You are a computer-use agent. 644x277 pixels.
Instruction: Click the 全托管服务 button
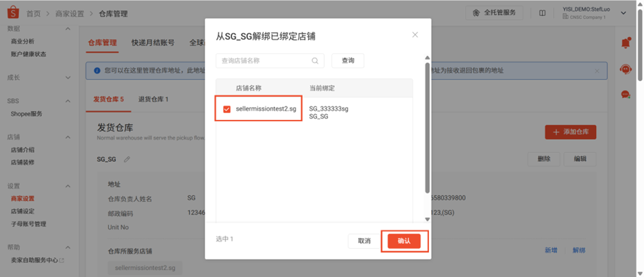(x=494, y=13)
